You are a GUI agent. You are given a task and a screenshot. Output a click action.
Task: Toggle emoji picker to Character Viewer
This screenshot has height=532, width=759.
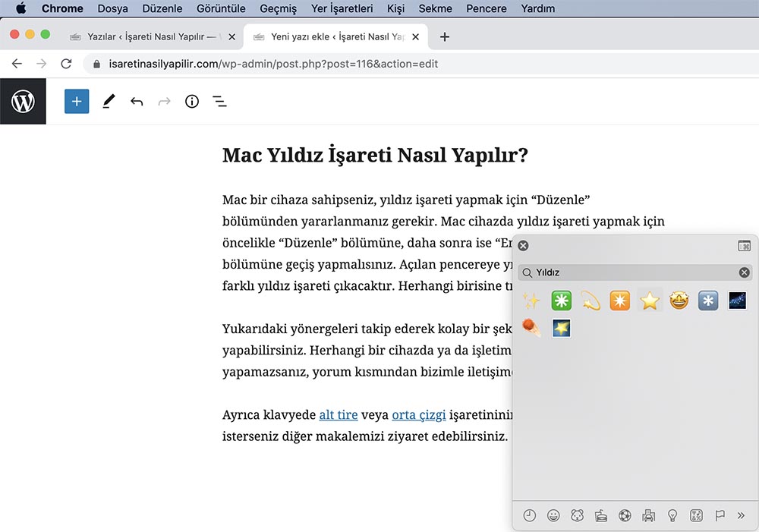click(744, 246)
